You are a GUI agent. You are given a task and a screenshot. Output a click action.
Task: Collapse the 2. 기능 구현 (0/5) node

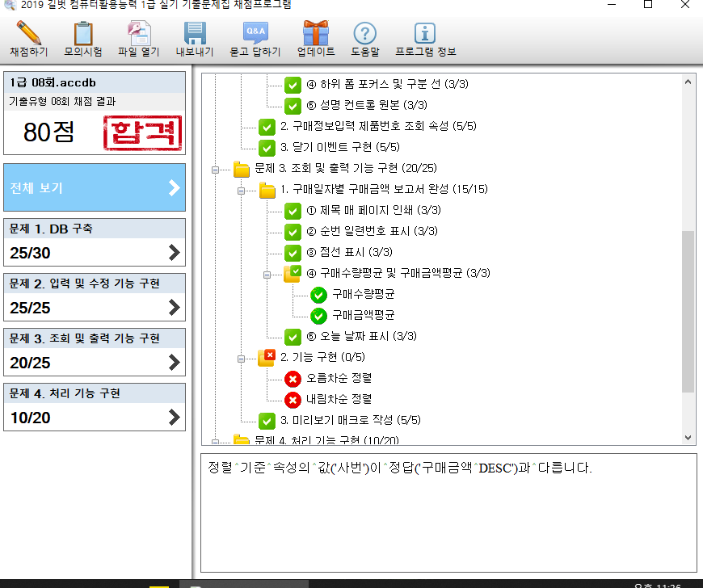coord(242,357)
